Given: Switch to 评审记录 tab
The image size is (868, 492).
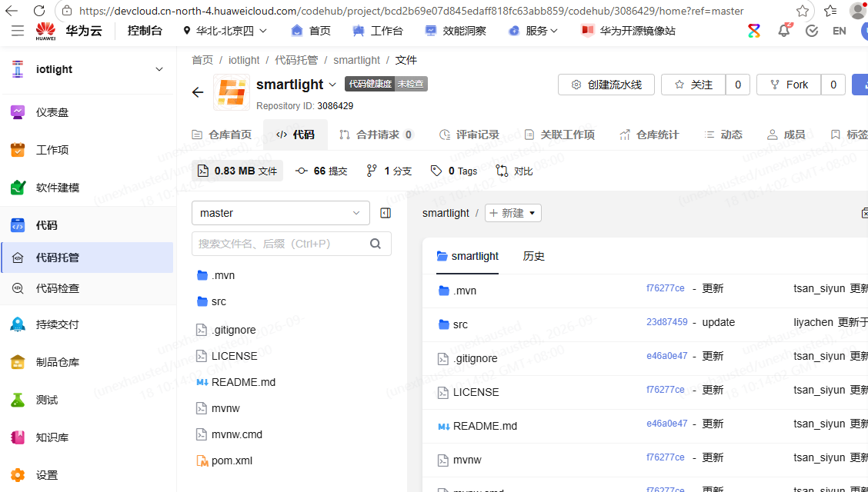Looking at the screenshot, I should click(469, 135).
